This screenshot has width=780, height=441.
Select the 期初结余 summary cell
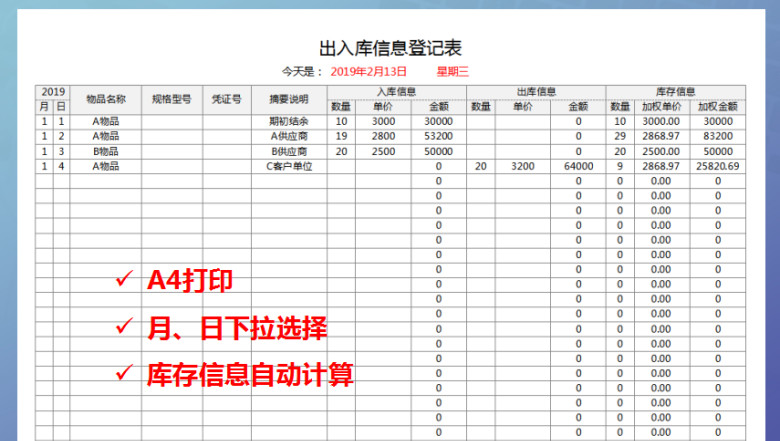pyautogui.click(x=289, y=121)
